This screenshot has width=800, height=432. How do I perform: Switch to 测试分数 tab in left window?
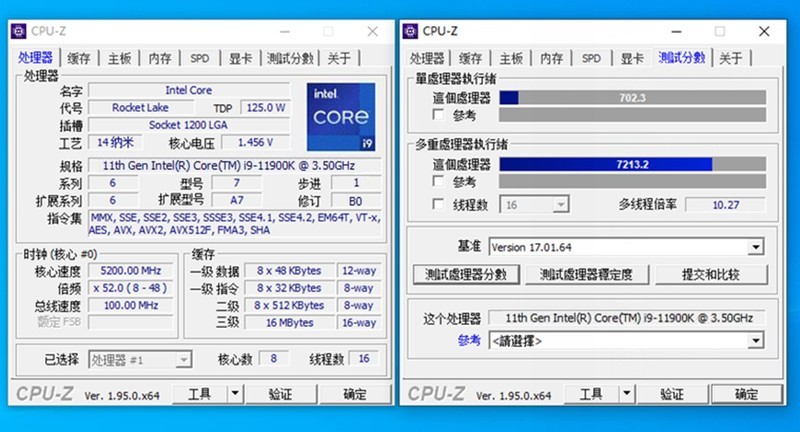(x=290, y=58)
